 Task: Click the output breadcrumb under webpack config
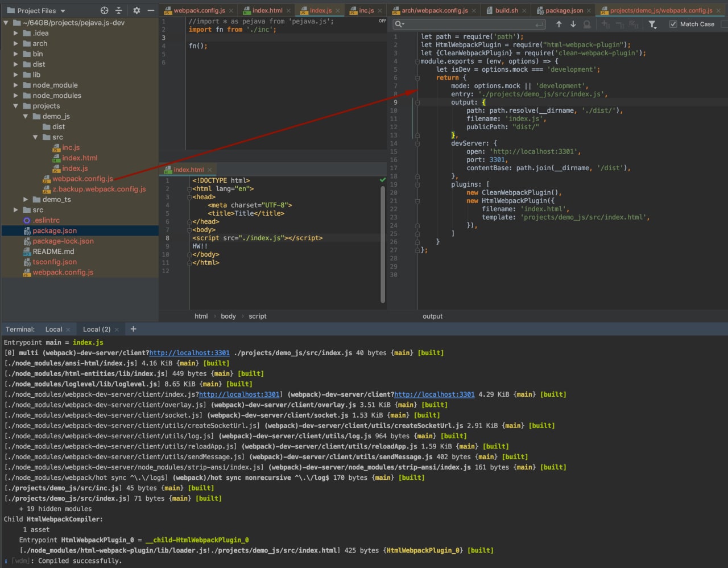click(433, 316)
